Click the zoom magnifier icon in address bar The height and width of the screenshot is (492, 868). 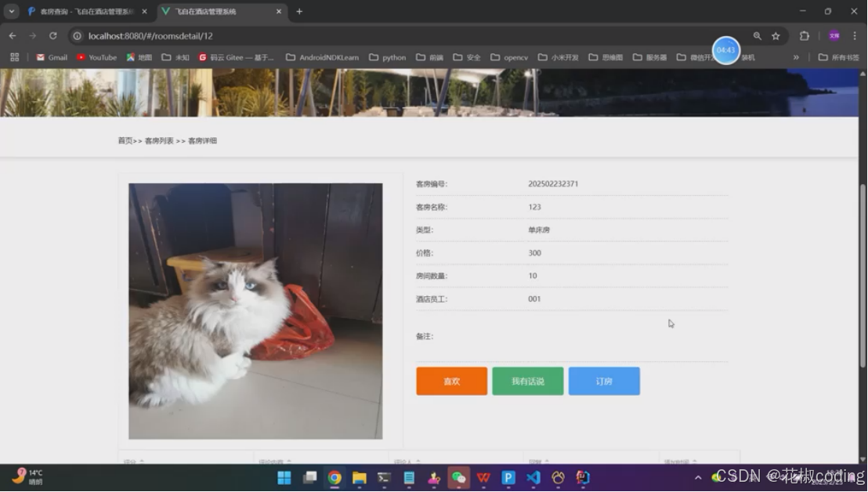tap(756, 36)
